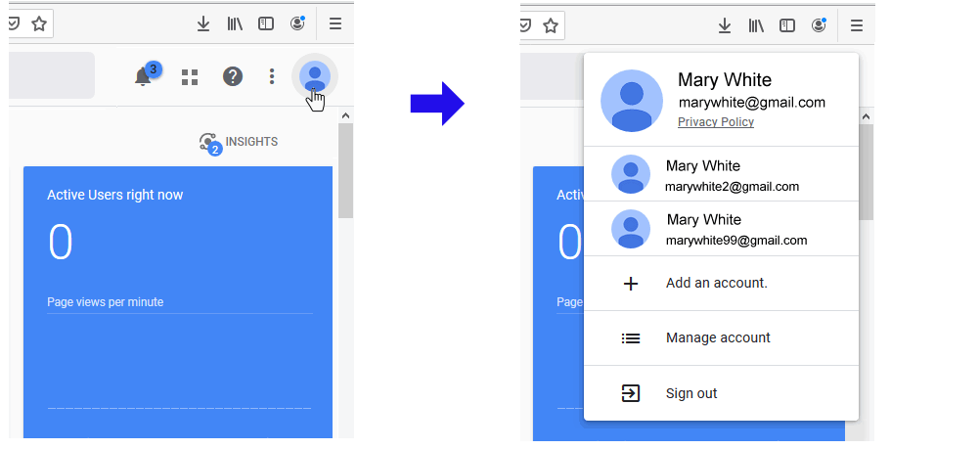Screen dimensions: 980x449
Task: Click the Firefox downloads arrow in the left window
Action: [203, 24]
